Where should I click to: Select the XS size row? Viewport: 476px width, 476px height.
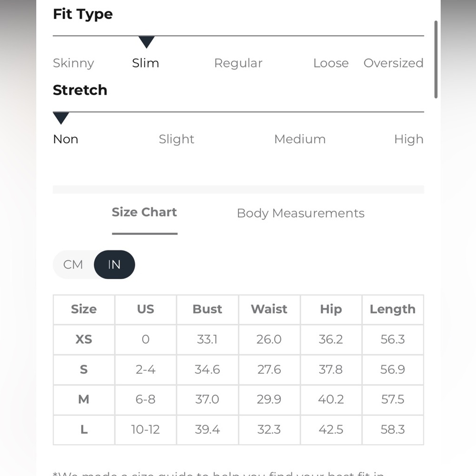238,339
